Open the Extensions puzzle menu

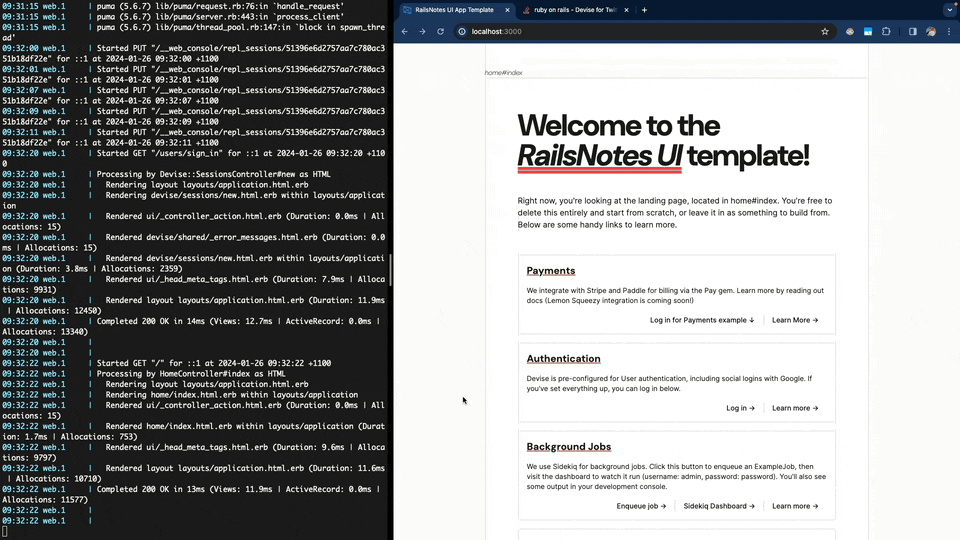[x=886, y=31]
